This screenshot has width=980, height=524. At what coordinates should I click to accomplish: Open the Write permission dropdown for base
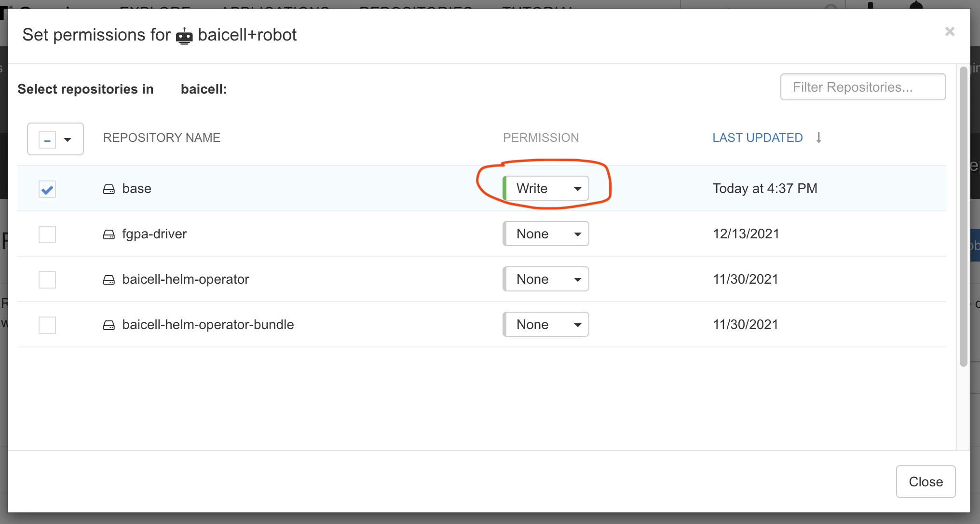click(546, 188)
